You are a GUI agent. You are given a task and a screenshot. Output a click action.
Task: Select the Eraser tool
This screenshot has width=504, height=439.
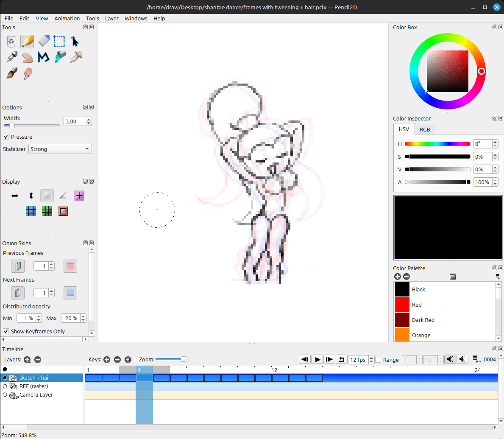pyautogui.click(x=44, y=42)
